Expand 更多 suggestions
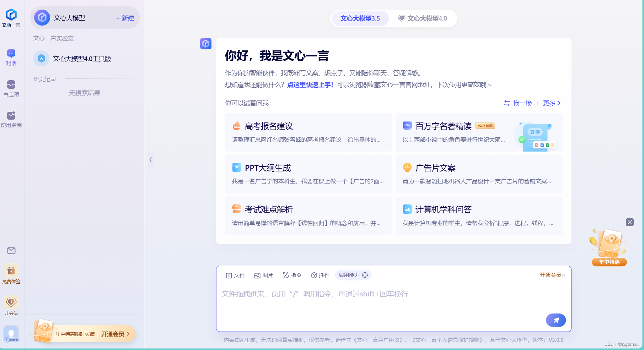Screen dimensions: 644x350 552,103
